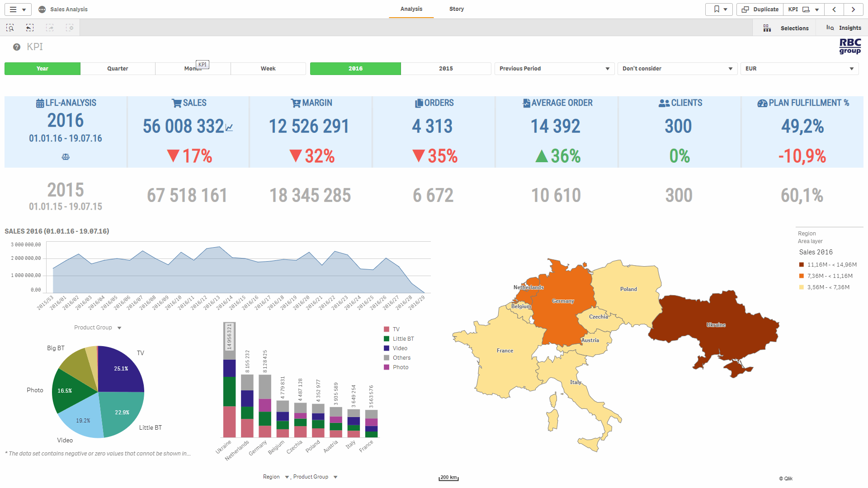Open the main navigation menu
Image resolution: width=868 pixels, height=488 pixels.
click(x=18, y=9)
